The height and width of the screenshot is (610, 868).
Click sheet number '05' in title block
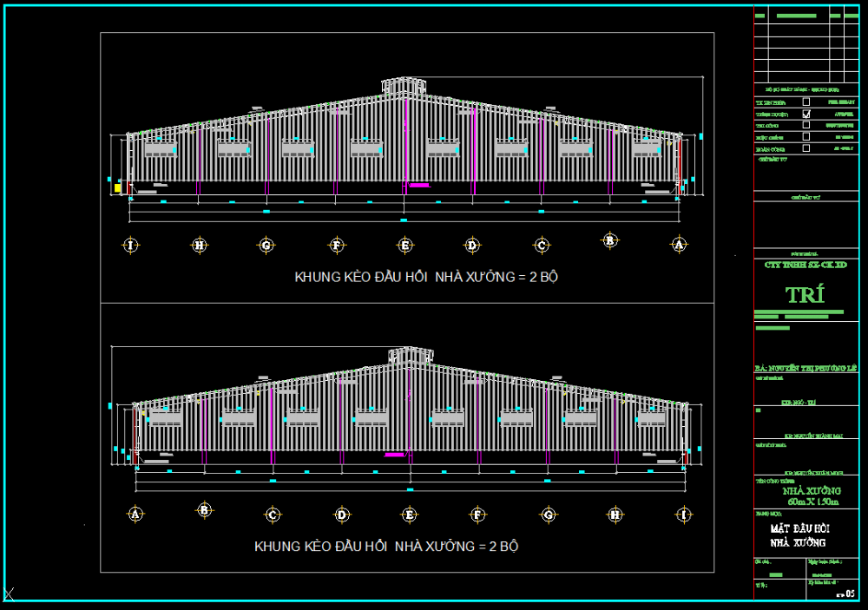(850, 594)
